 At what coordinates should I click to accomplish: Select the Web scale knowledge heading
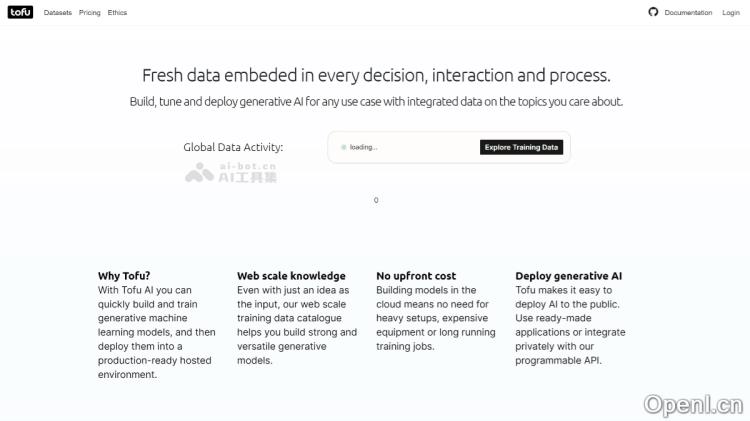[x=291, y=276]
